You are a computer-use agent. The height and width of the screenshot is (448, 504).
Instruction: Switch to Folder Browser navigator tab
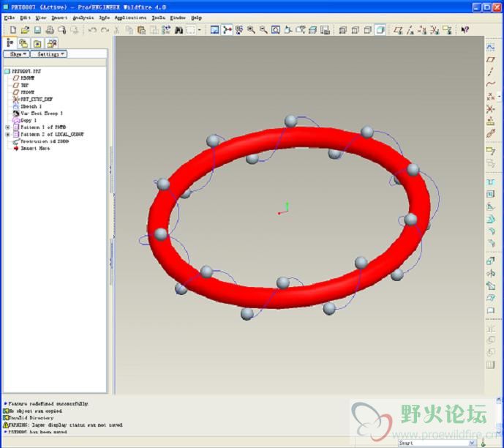pos(23,43)
